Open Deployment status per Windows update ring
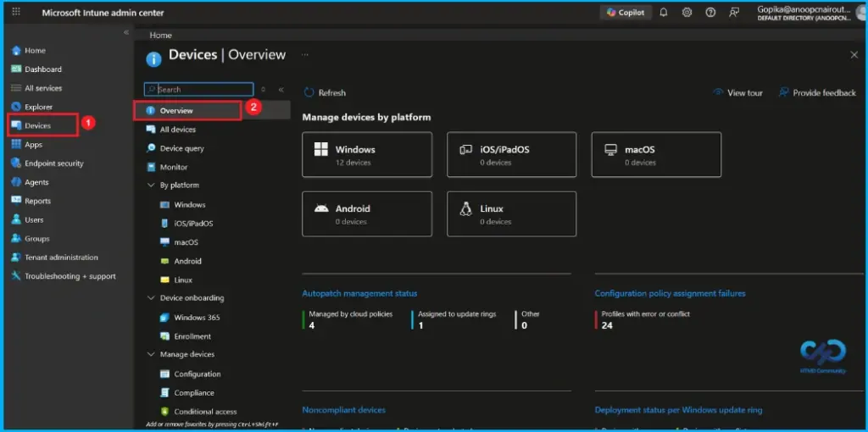This screenshot has height=432, width=868. pos(678,411)
